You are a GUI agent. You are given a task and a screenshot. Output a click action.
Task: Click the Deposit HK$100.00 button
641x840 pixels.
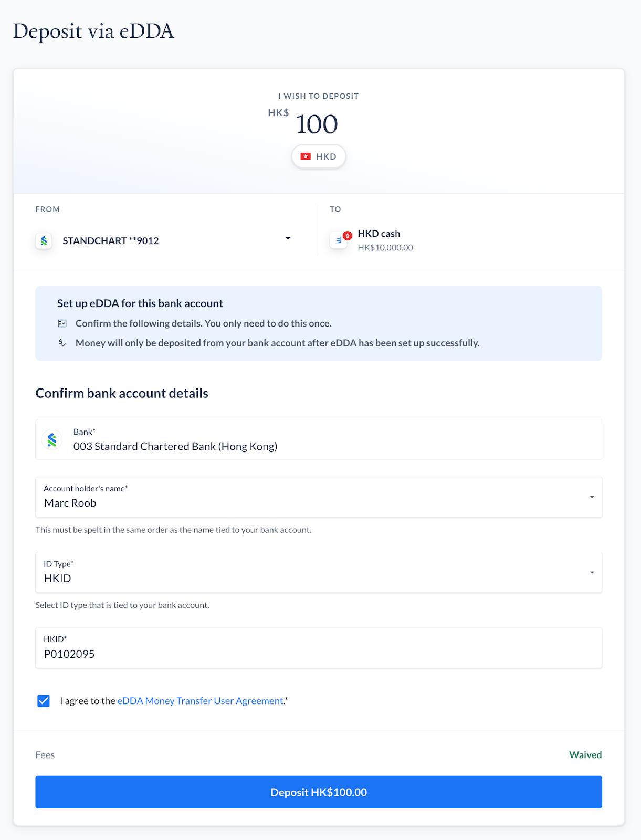319,792
